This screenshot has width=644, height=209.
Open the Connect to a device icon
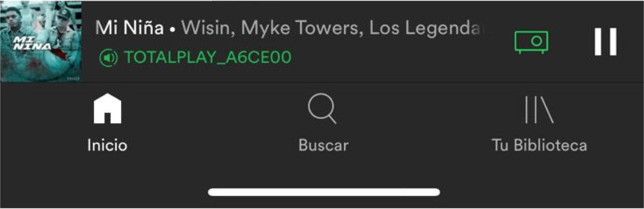531,42
